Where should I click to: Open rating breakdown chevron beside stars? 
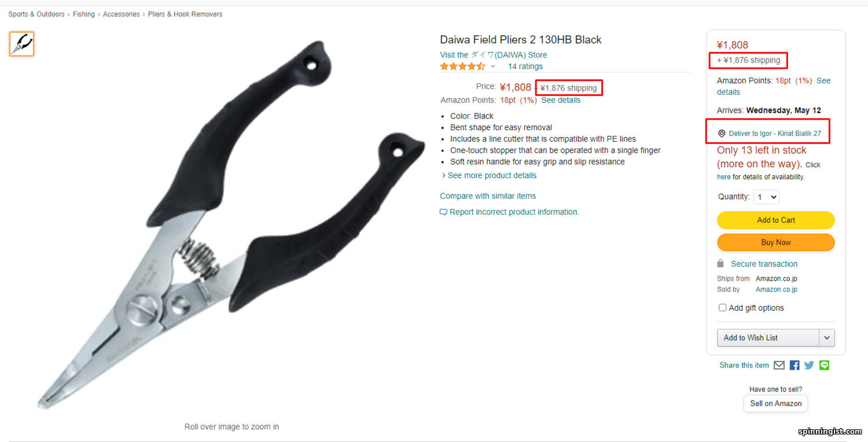coord(493,67)
